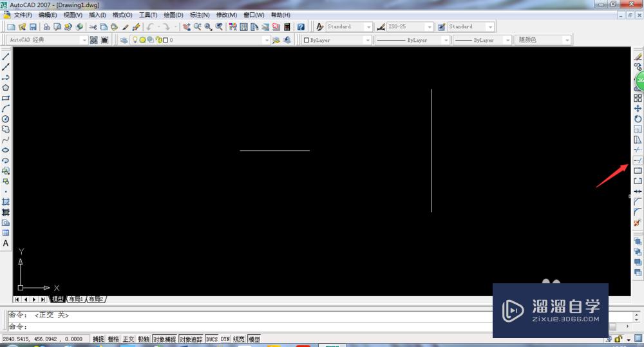Click the Pan realtime icon
This screenshot has width=644, height=347.
click(x=187, y=26)
